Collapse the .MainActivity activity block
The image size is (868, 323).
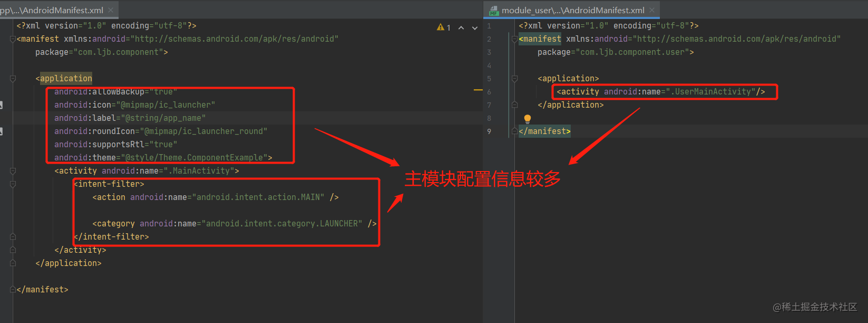(13, 171)
